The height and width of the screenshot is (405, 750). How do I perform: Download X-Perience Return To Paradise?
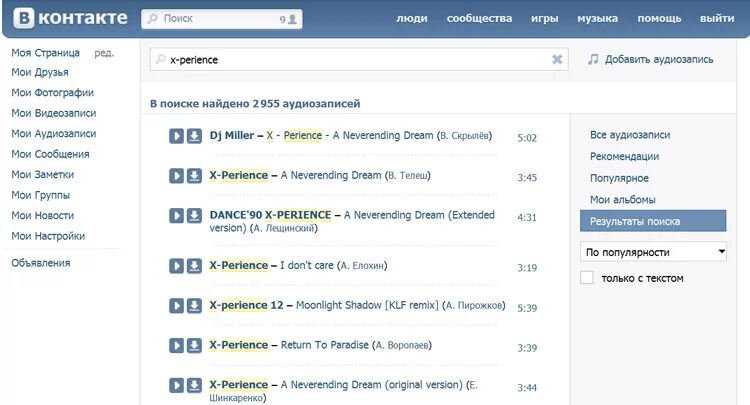pos(194,345)
